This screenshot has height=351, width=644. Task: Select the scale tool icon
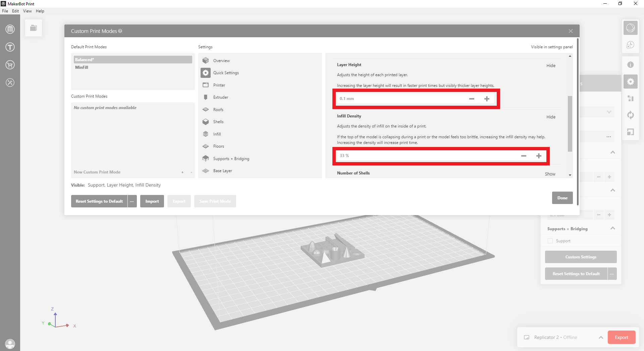631,132
